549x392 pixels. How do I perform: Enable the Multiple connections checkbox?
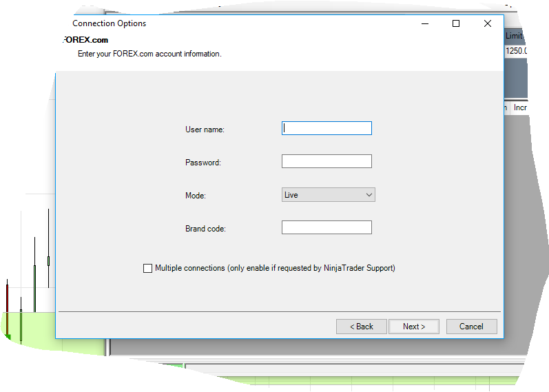pos(147,269)
